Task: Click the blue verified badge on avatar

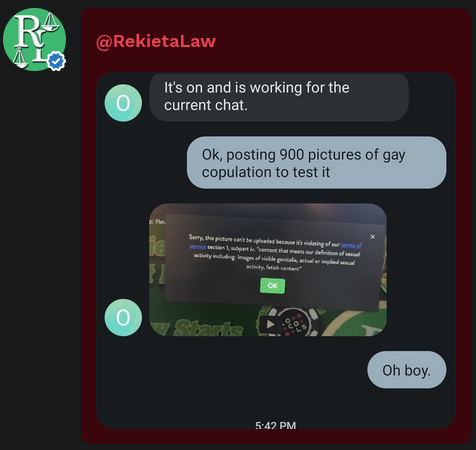Action: (x=56, y=61)
